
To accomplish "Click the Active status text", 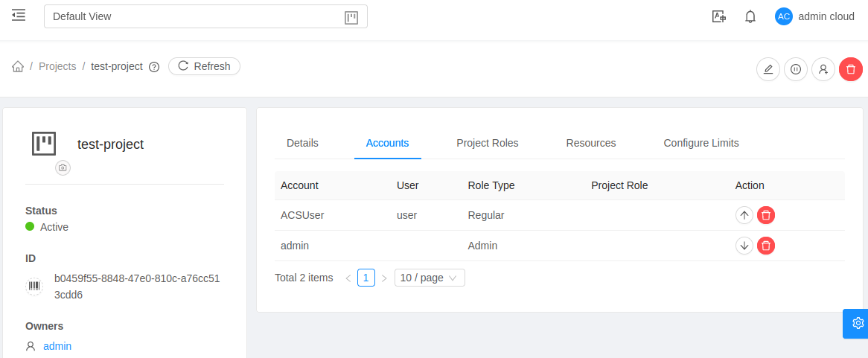I will pyautogui.click(x=54, y=228).
